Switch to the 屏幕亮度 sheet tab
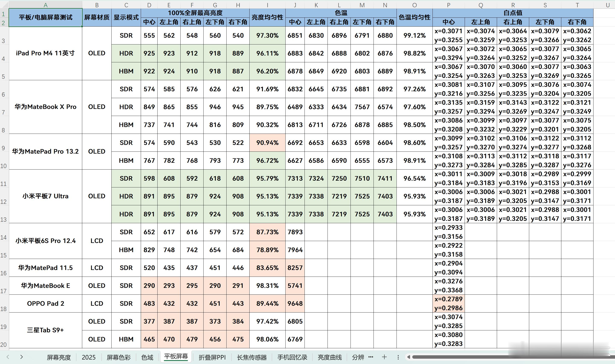This screenshot has width=615, height=364. pos(59,357)
